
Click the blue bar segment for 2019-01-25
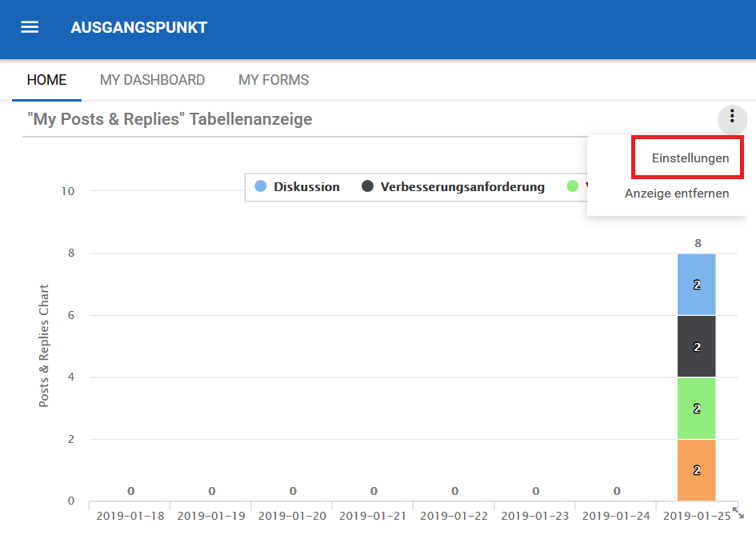point(697,285)
